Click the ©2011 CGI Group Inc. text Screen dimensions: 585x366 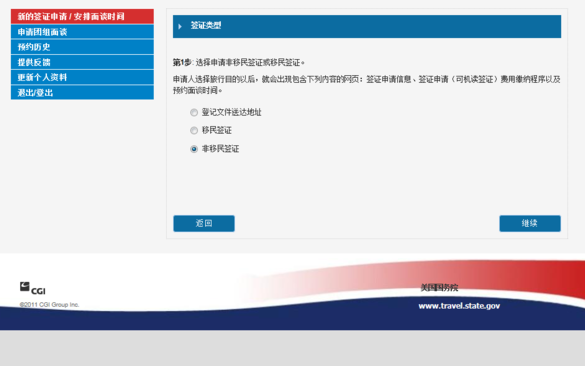[x=49, y=305]
